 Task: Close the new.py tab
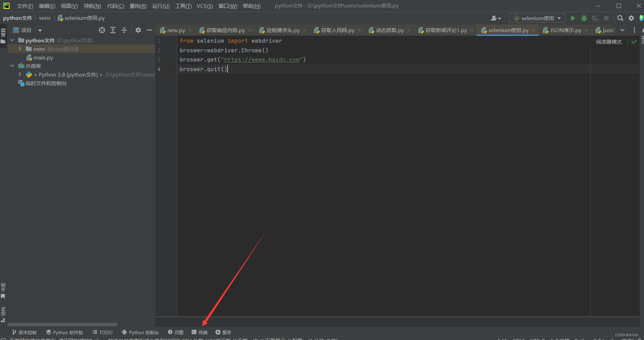pyautogui.click(x=190, y=30)
